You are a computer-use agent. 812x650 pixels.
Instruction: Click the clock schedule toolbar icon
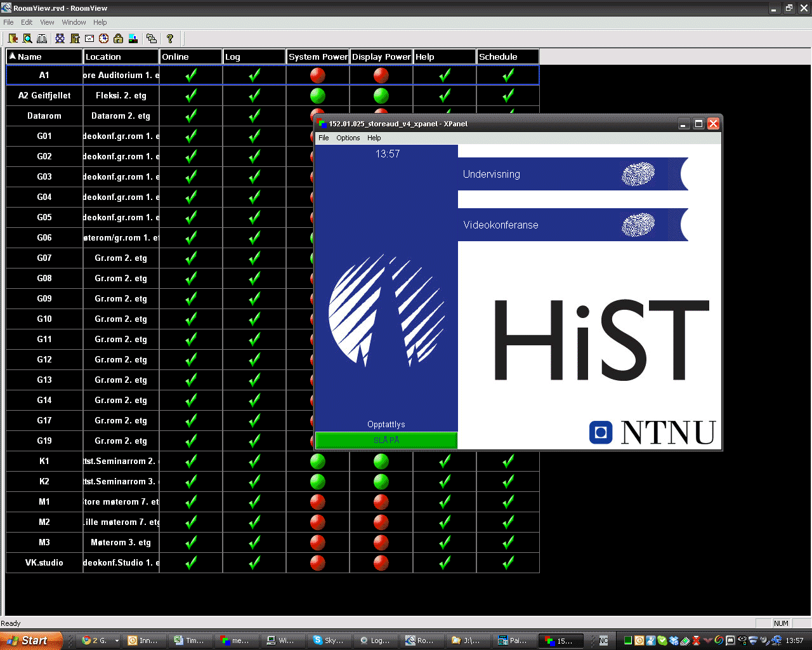click(104, 39)
